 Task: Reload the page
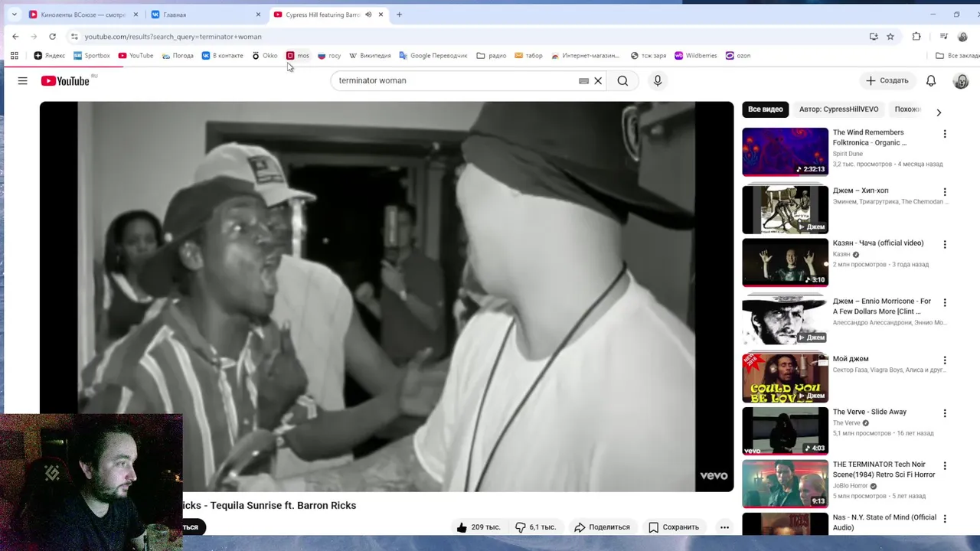coord(52,36)
